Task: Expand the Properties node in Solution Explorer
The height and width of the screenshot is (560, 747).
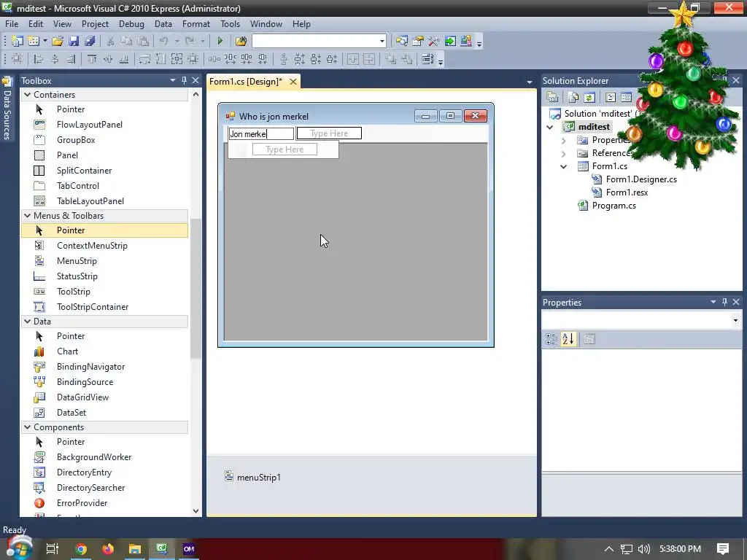Action: click(x=564, y=141)
